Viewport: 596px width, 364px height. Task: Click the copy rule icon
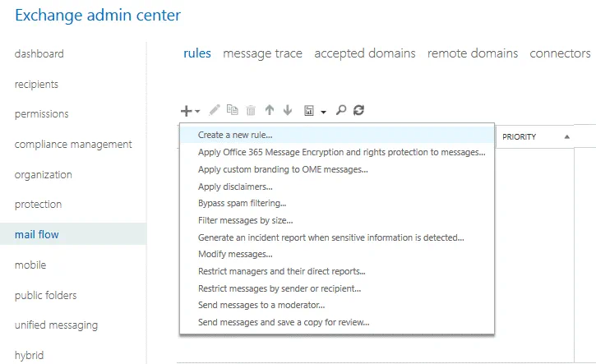pyautogui.click(x=233, y=109)
